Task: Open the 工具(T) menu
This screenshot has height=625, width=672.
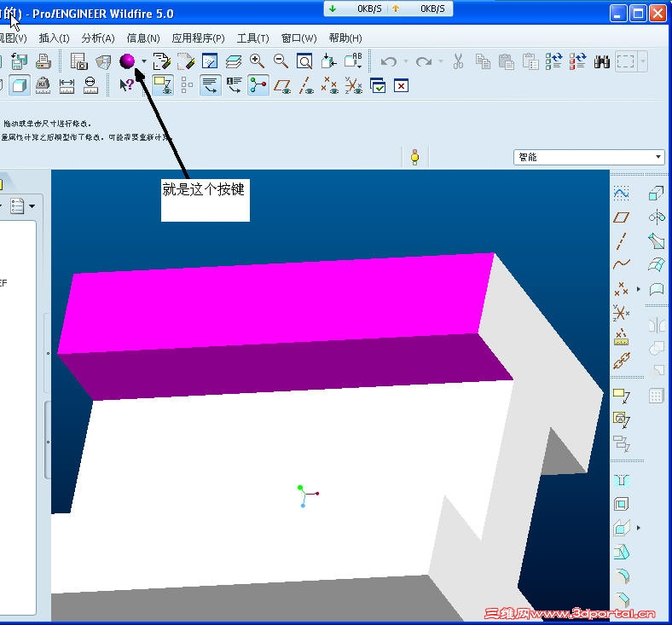Action: click(x=253, y=38)
